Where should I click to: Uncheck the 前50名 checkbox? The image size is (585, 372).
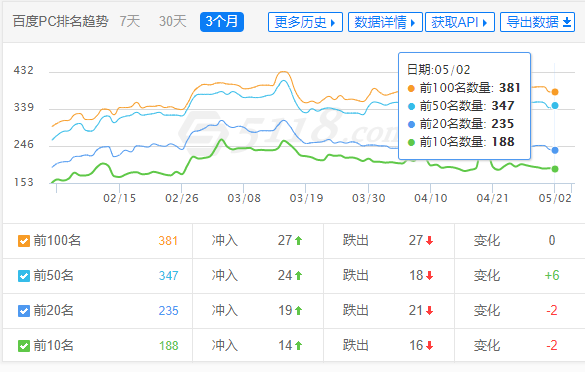[x=24, y=276]
